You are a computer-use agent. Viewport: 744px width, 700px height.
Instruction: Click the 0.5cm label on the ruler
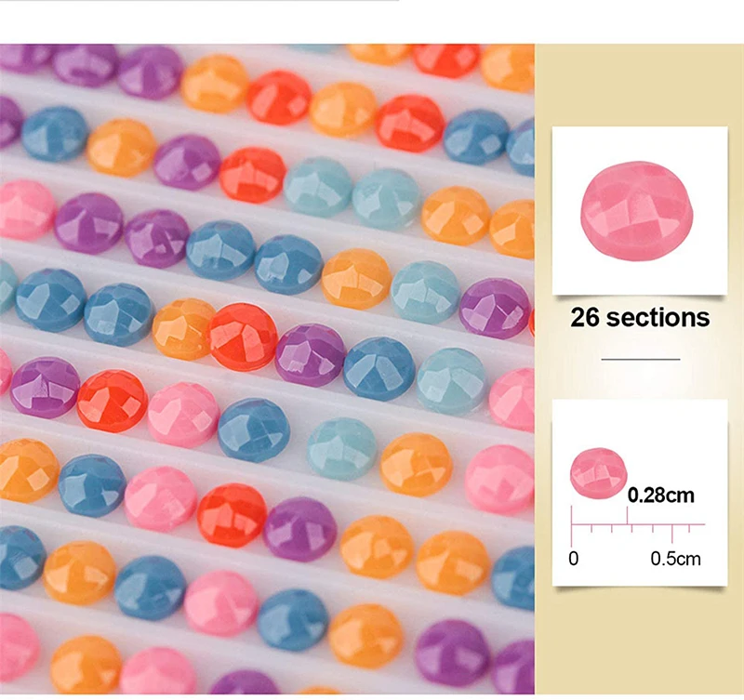[675, 559]
